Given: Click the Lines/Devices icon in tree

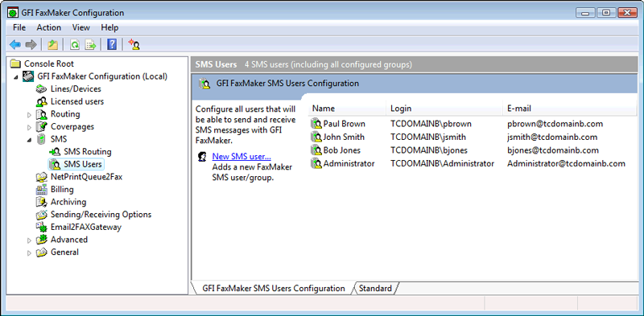Looking at the screenshot, I should [x=42, y=88].
